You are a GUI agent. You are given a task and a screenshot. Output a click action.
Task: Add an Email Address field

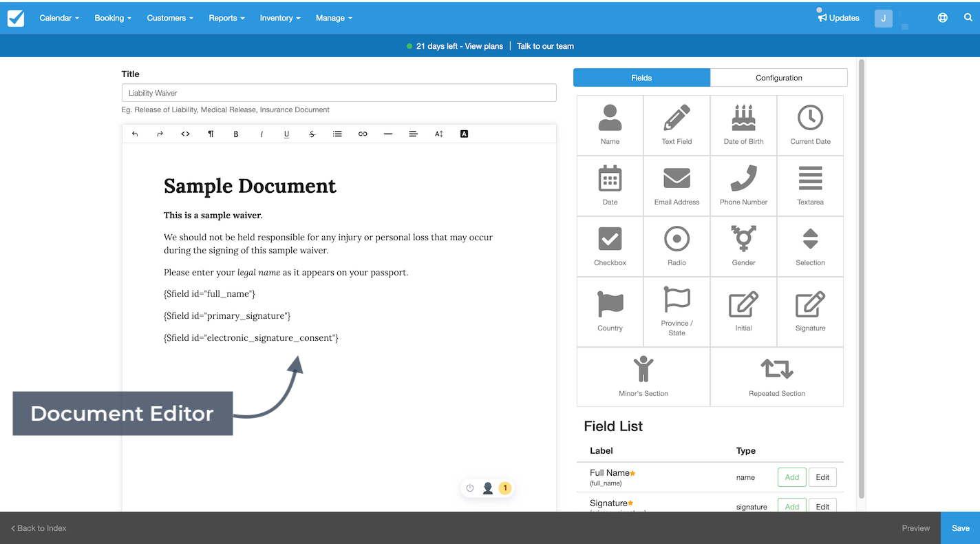[x=677, y=186]
